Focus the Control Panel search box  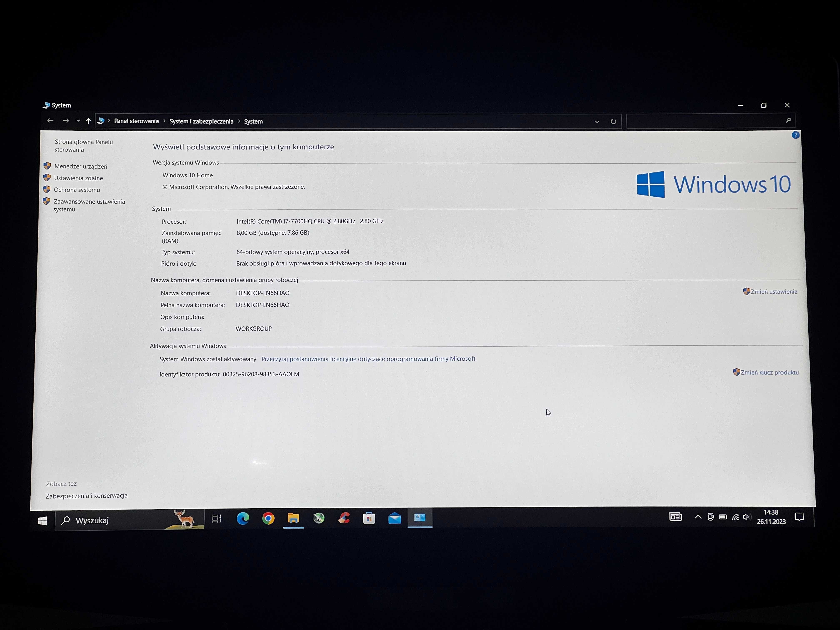tap(710, 121)
